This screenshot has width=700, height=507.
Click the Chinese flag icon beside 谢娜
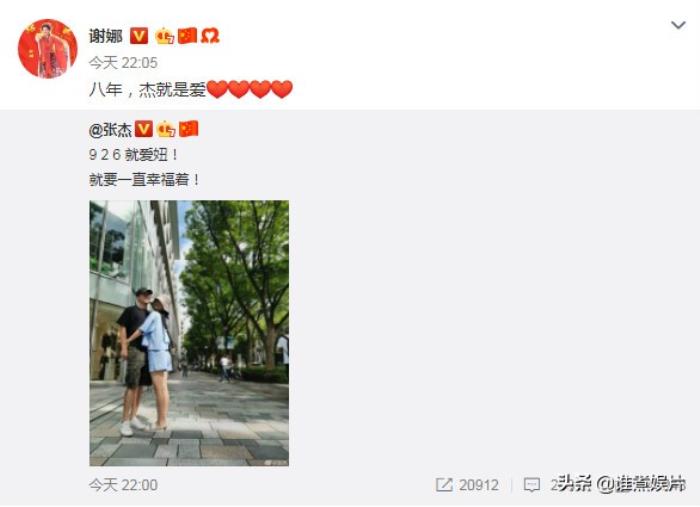188,36
